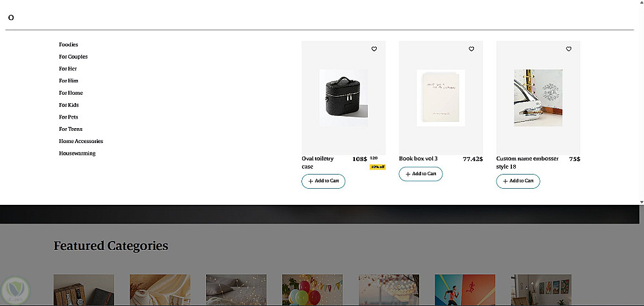Open the Oval toiletry case product image
The height and width of the screenshot is (306, 644).
[x=343, y=98]
